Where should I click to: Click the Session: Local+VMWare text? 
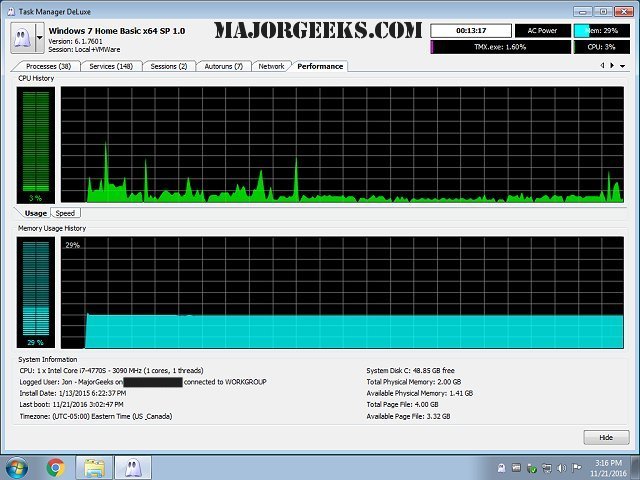[84, 49]
